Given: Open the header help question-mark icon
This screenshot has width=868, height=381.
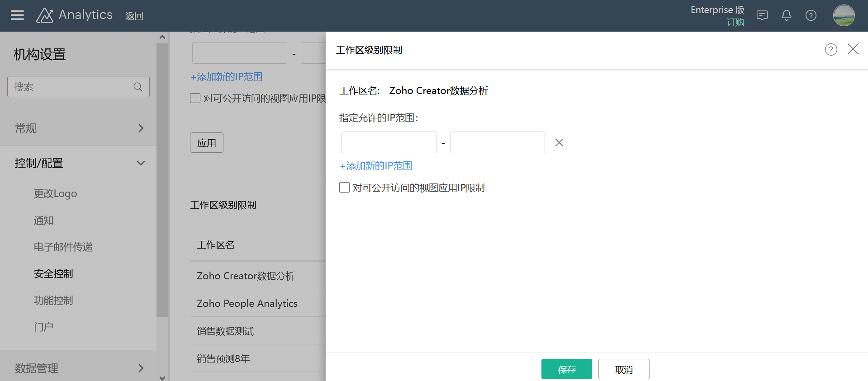Looking at the screenshot, I should [x=811, y=15].
